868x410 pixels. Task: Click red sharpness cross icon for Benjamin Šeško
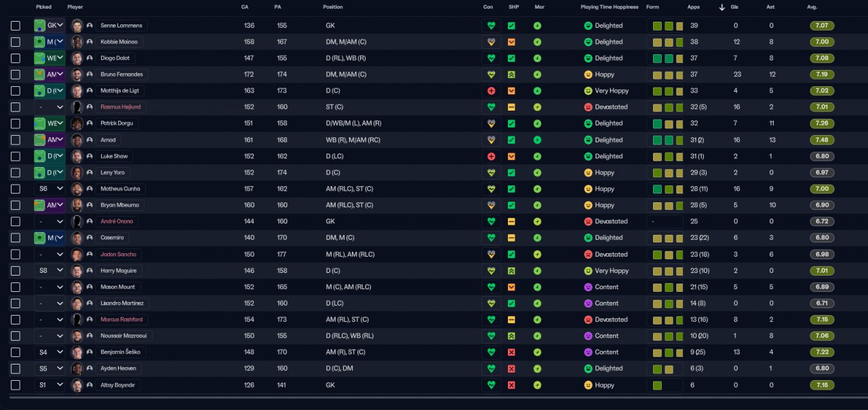[x=511, y=352]
